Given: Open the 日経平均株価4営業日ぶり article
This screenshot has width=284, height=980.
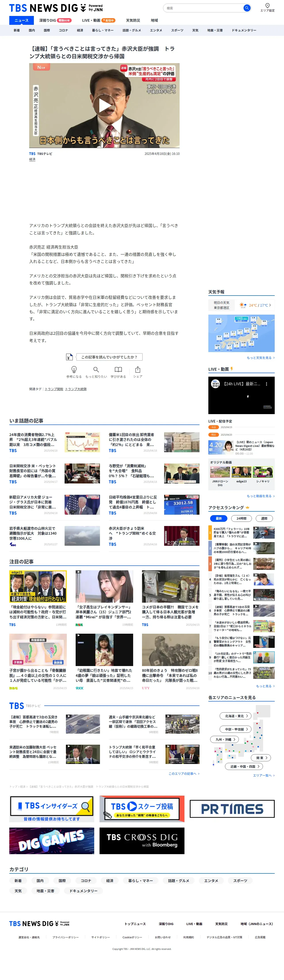Looking at the screenshot, I should click(154, 505).
